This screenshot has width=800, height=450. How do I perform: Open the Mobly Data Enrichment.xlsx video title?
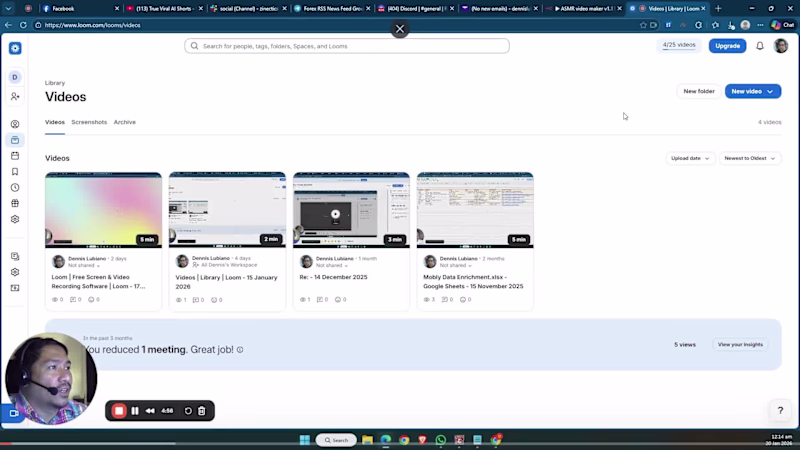[x=473, y=282]
